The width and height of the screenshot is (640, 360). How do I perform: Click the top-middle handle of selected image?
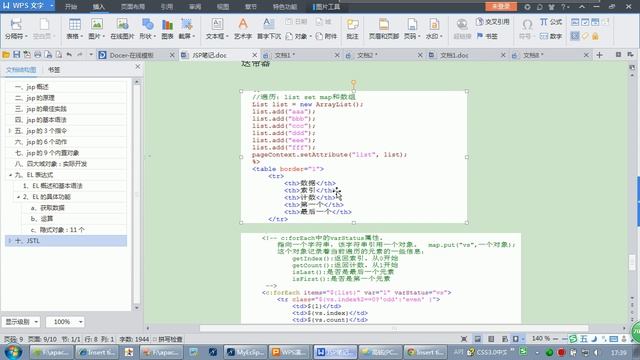(353, 91)
